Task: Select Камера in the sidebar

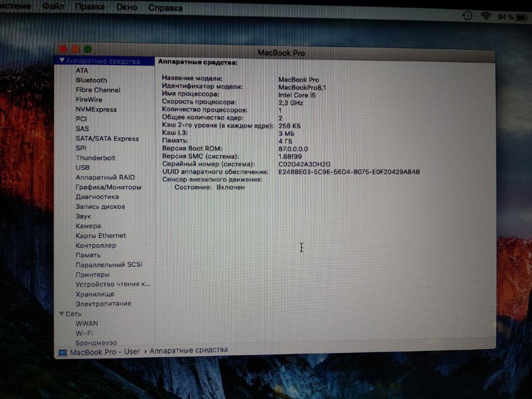Action: pos(88,226)
